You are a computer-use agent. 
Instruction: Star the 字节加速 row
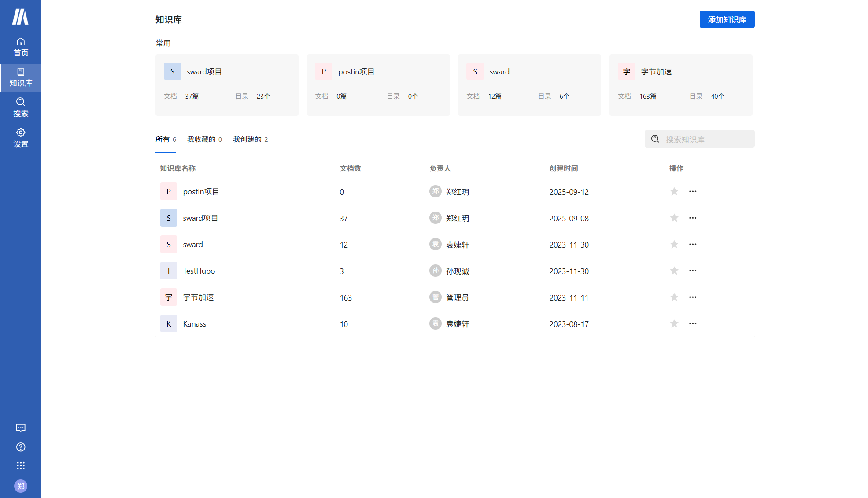674,297
